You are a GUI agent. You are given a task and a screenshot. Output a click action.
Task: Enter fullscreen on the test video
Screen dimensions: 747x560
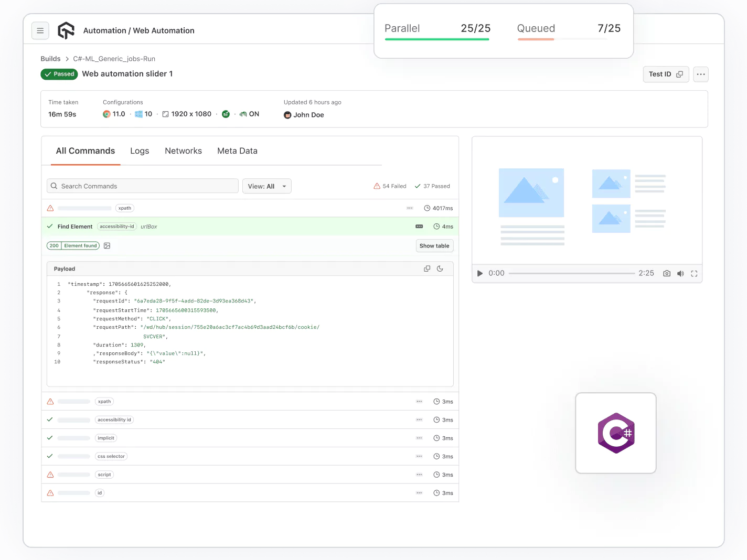pos(694,273)
